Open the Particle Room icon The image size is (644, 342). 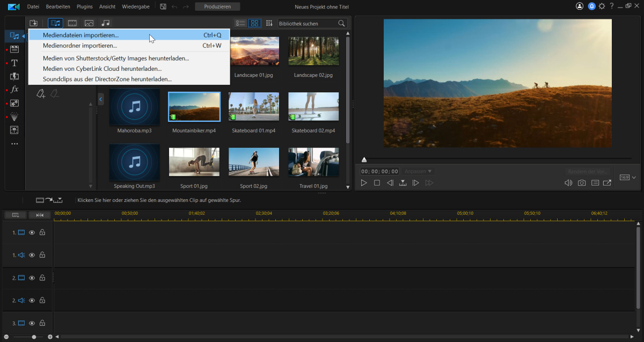[x=14, y=117]
